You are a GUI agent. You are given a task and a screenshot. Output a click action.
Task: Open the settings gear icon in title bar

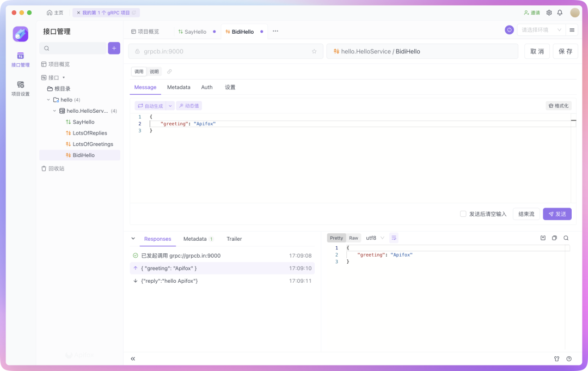[x=549, y=13]
